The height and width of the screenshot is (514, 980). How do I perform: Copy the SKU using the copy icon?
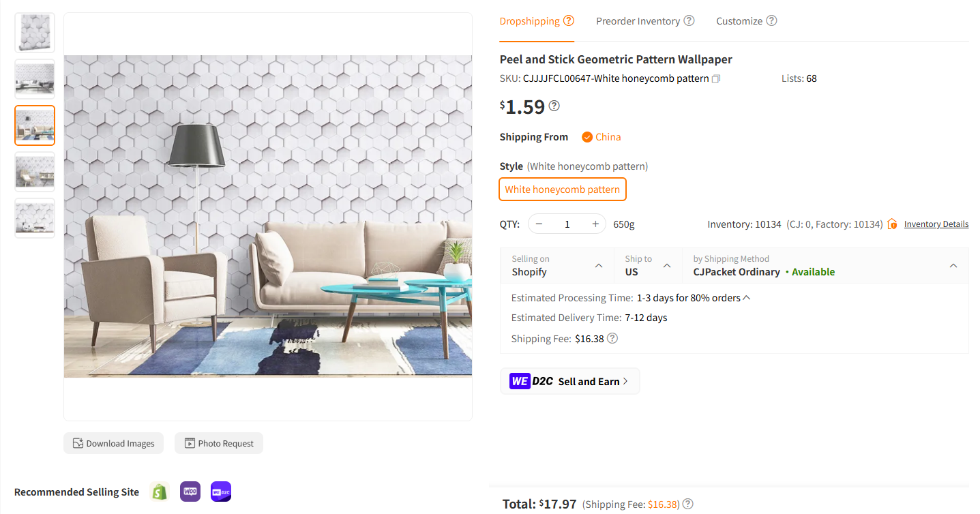tap(716, 79)
